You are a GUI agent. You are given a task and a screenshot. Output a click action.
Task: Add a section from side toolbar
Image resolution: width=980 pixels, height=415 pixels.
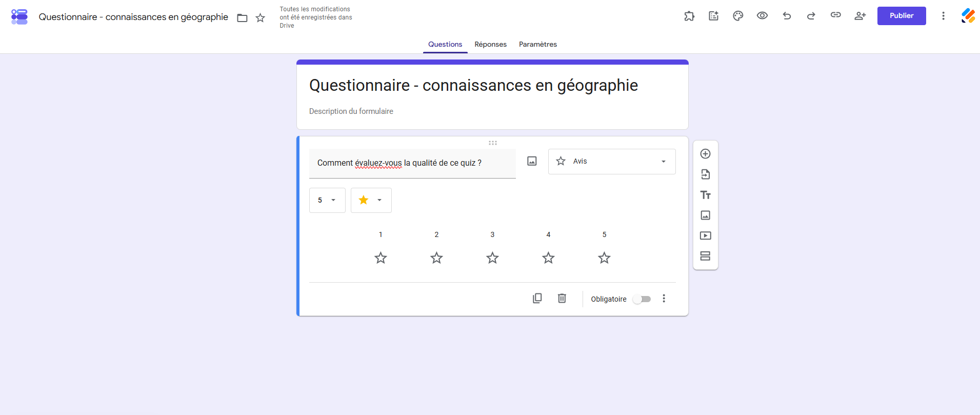click(706, 256)
